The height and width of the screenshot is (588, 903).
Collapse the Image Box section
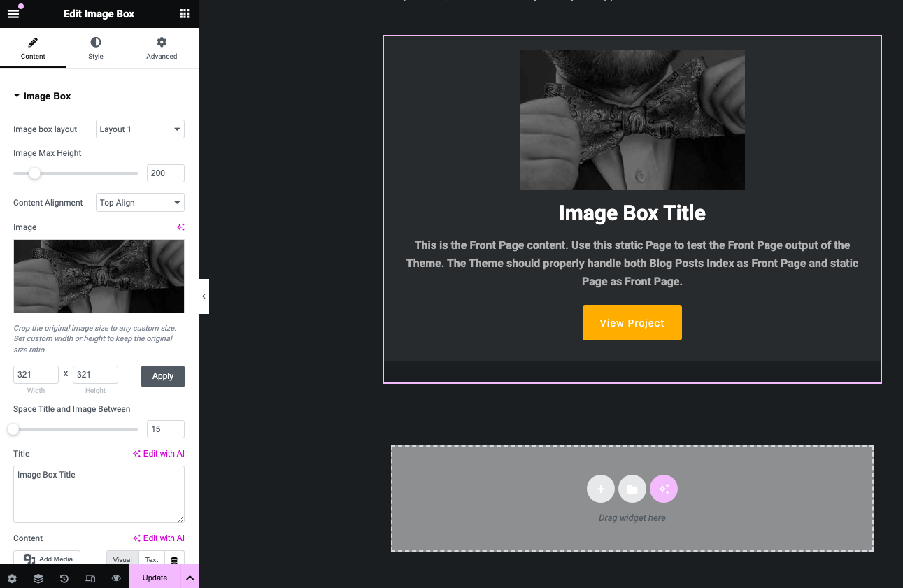42,96
